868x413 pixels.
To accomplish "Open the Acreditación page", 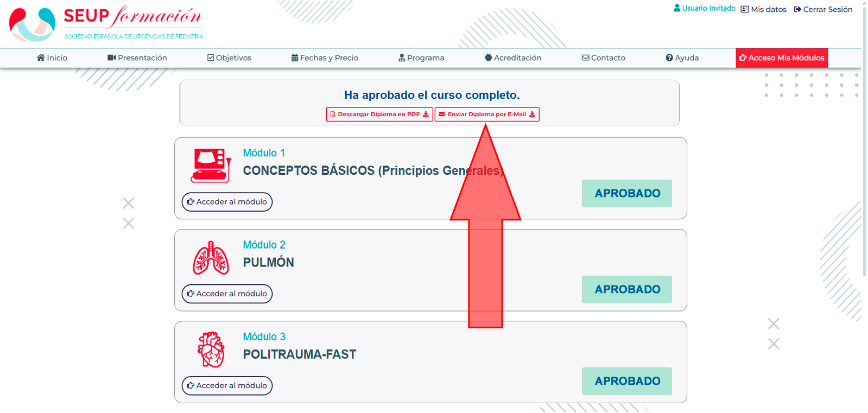I will [x=513, y=58].
